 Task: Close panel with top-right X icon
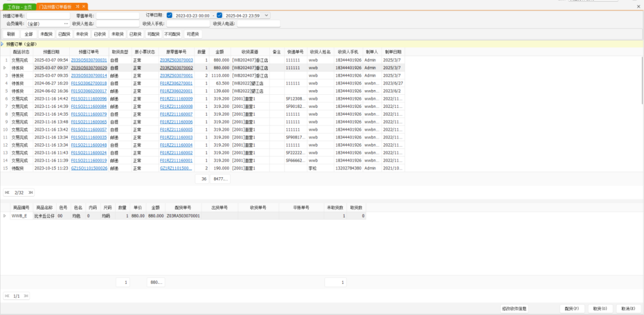(x=638, y=7)
